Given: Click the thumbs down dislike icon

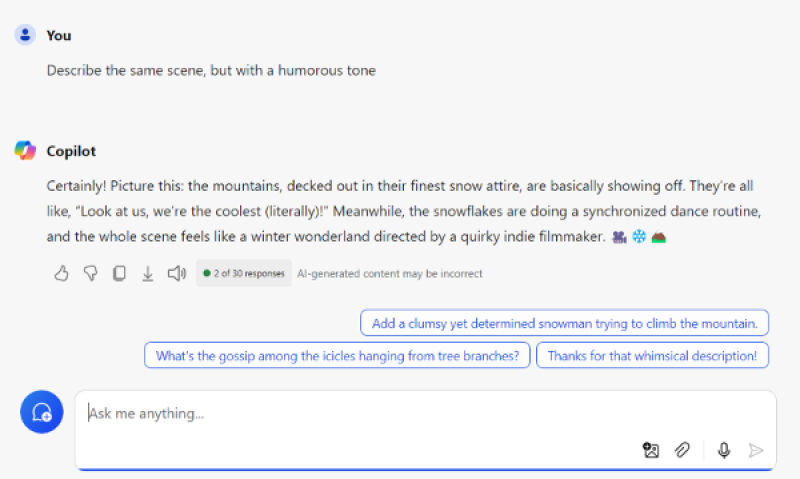Looking at the screenshot, I should pyautogui.click(x=90, y=273).
